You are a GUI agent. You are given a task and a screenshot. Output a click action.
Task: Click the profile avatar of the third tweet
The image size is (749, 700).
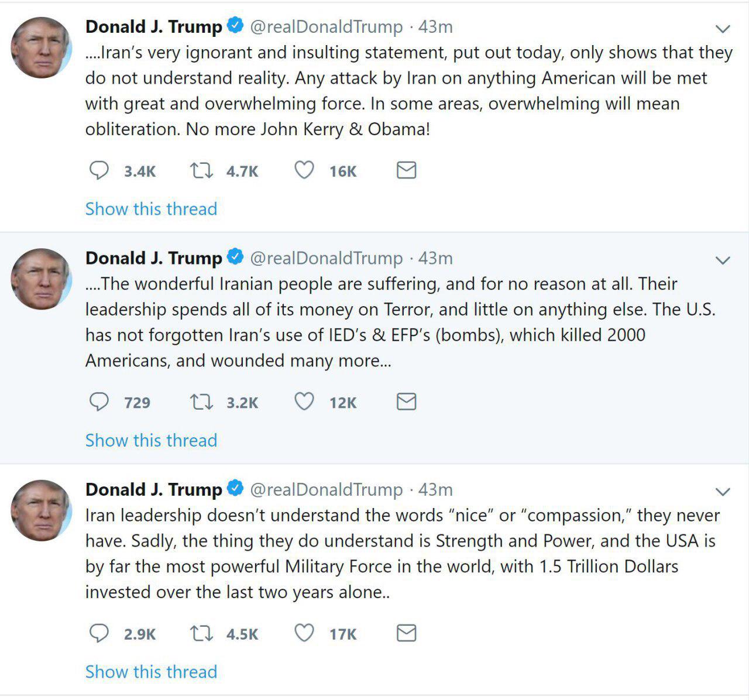tap(41, 511)
